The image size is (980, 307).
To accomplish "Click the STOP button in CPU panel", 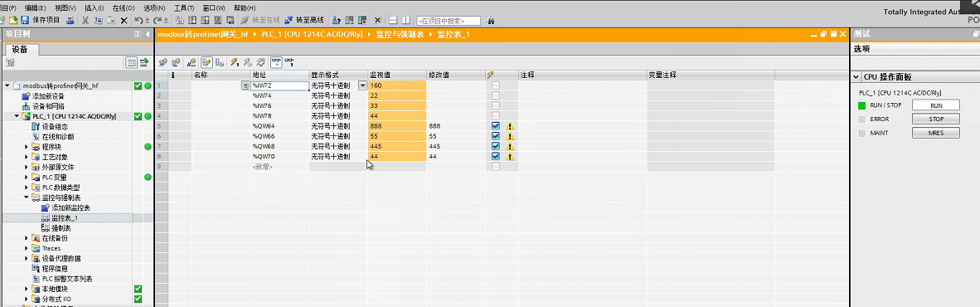I will tap(935, 119).
